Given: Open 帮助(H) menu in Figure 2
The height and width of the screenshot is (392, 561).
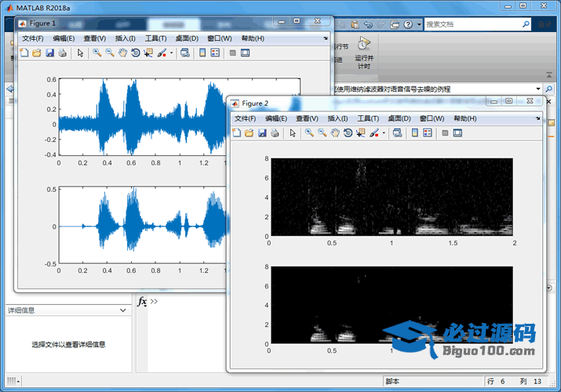Looking at the screenshot, I should point(465,118).
